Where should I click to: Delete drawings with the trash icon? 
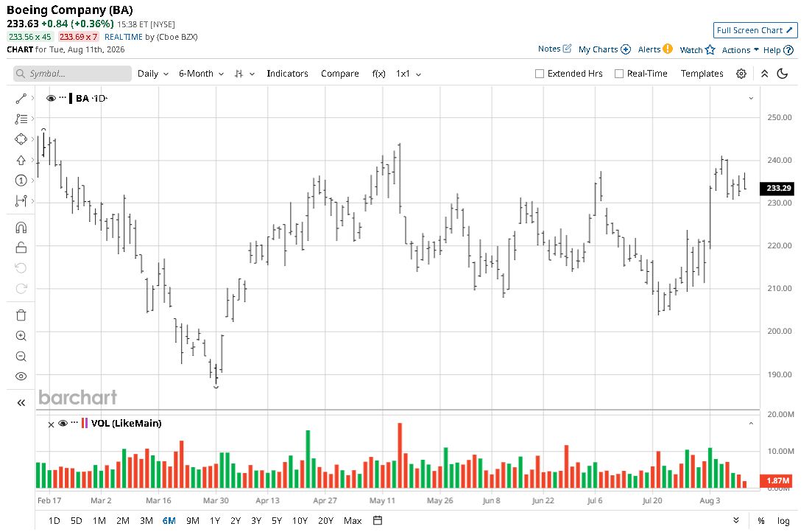(x=21, y=315)
